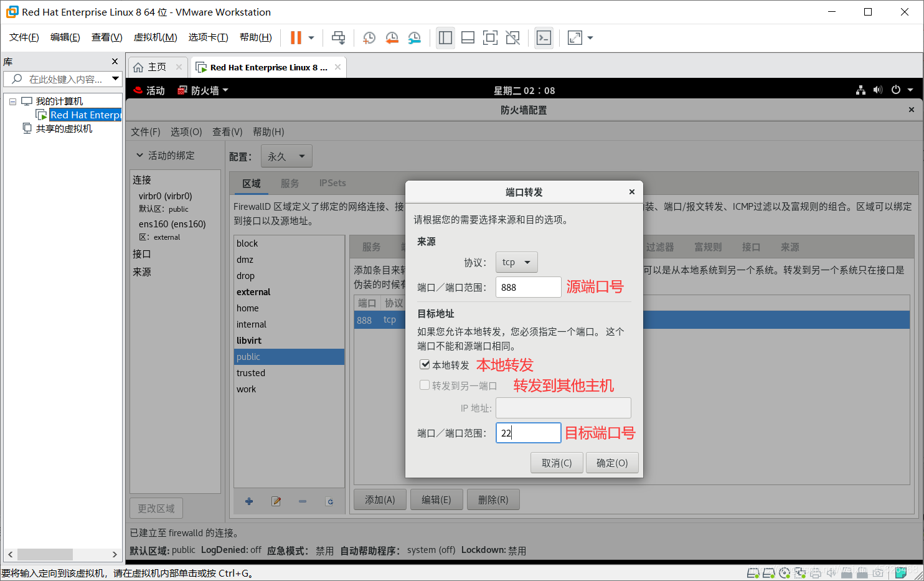Click the 更改区域 change zone button

(156, 508)
